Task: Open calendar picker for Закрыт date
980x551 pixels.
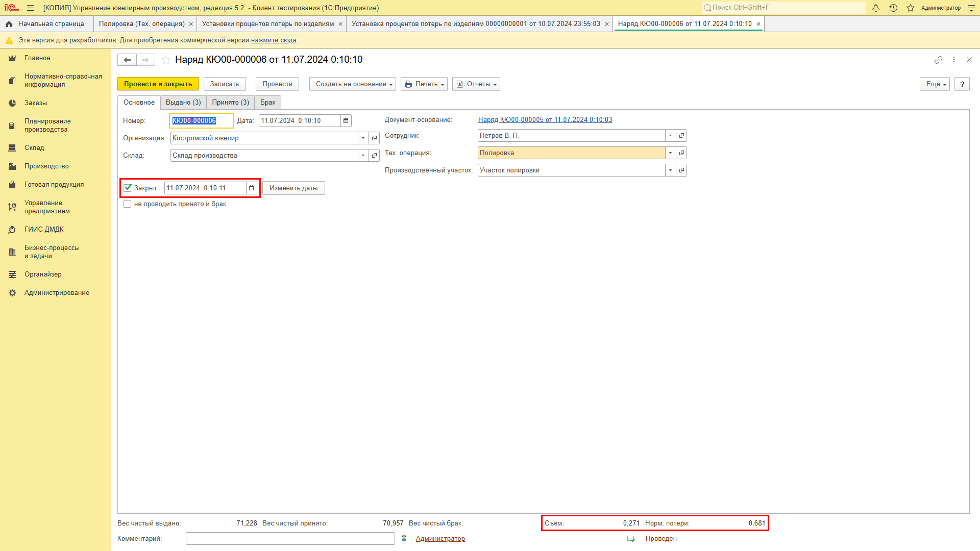Action: [x=251, y=188]
